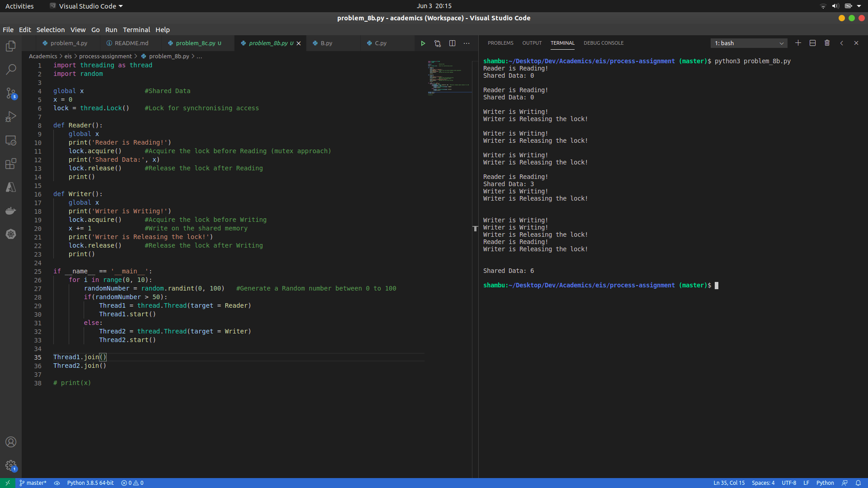Open Source Control view with badge
The width and height of the screenshot is (868, 488).
(11, 93)
